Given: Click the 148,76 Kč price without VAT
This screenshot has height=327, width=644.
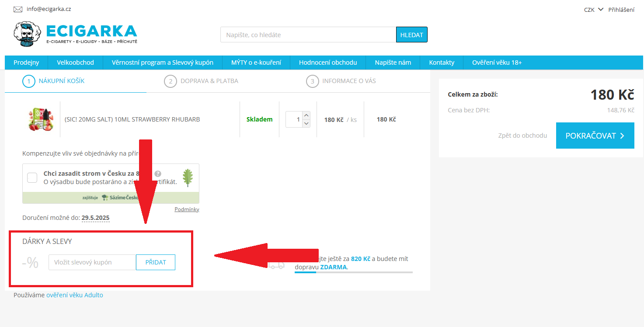Looking at the screenshot, I should tap(620, 110).
